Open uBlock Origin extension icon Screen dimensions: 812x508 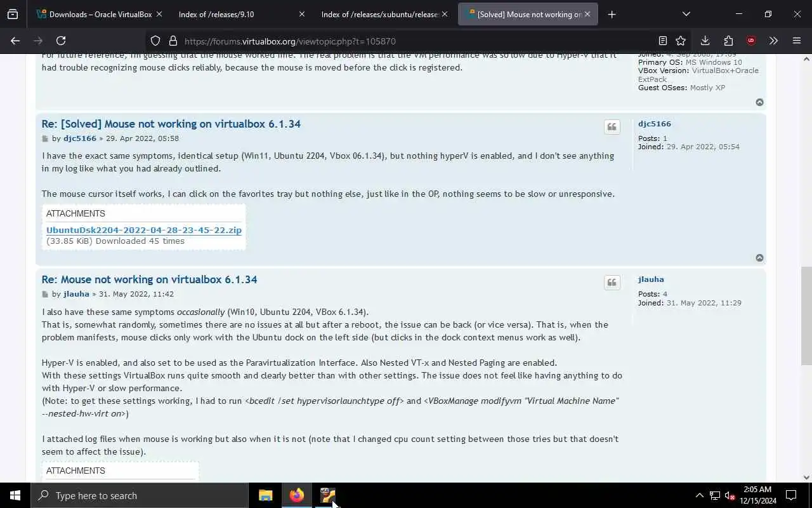click(x=751, y=41)
